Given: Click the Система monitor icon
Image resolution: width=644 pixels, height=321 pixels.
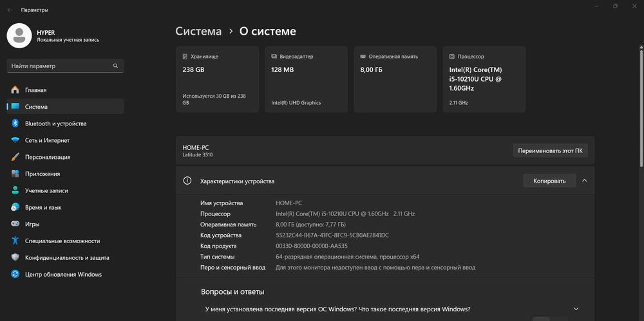Looking at the screenshot, I should (15, 107).
